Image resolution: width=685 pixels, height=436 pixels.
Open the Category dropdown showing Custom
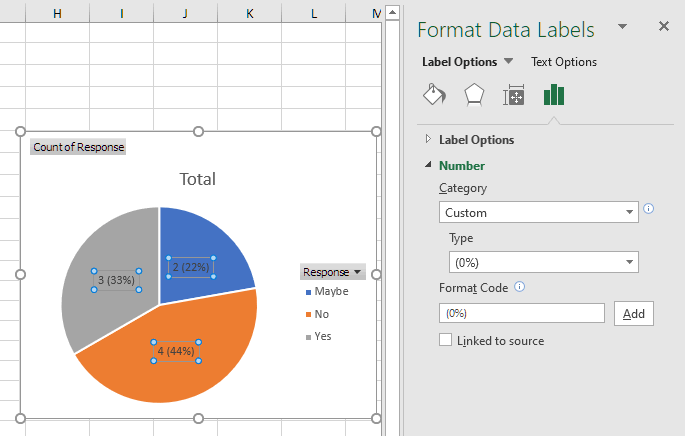coord(539,212)
